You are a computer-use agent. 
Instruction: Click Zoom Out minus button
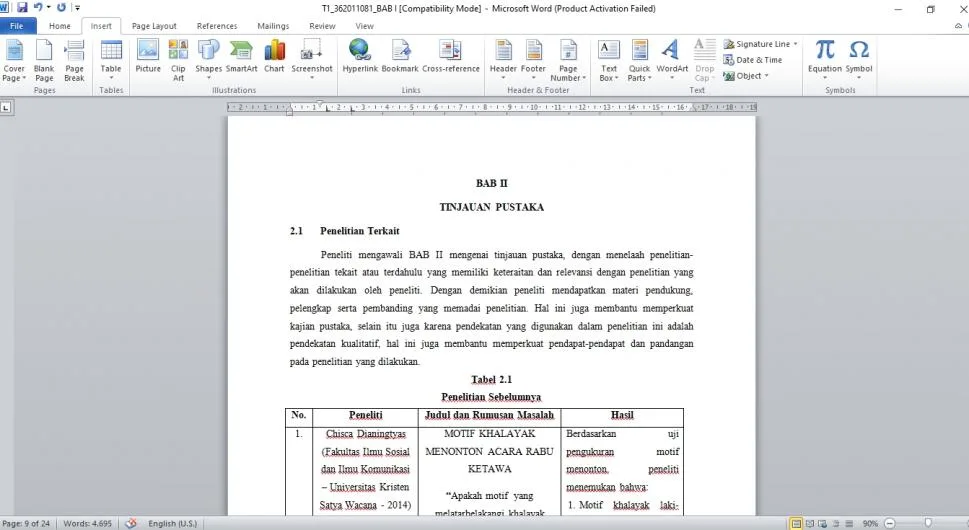890,523
